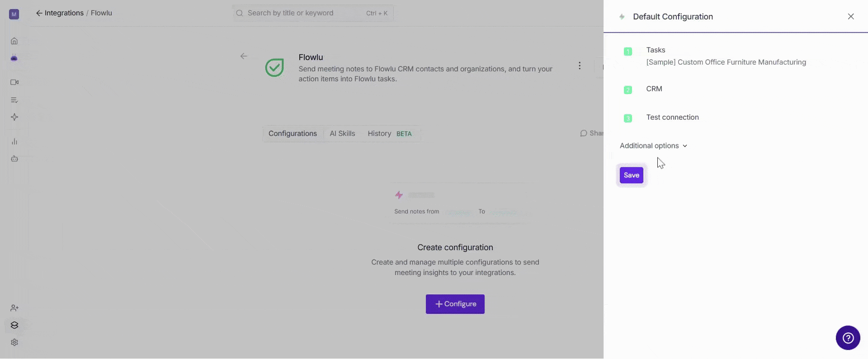Click the lightning icon beside Default Configuration
The height and width of the screenshot is (359, 868).
pos(622,17)
